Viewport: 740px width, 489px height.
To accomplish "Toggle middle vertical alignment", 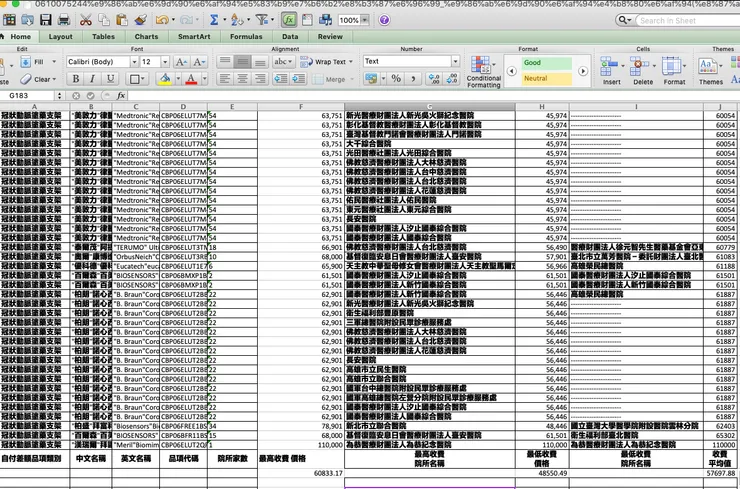I will 243,62.
